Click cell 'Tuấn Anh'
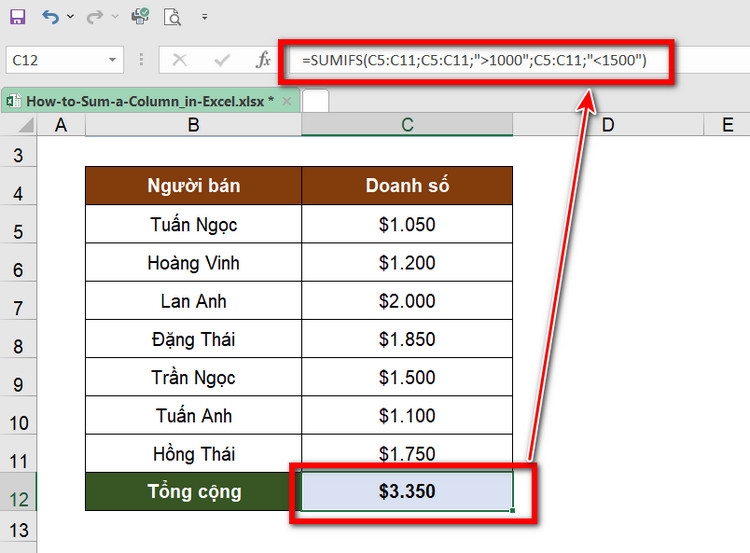 (193, 416)
